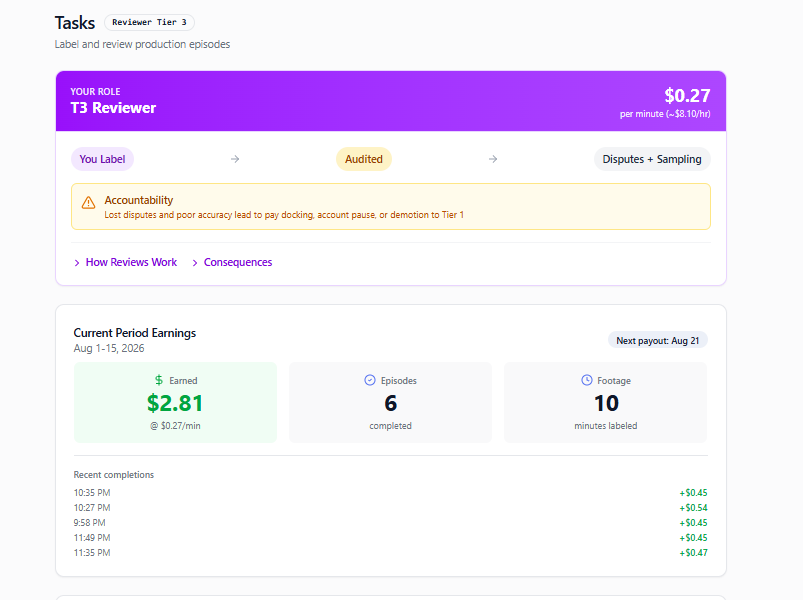Click the Current Period Earnings heading

coord(135,333)
